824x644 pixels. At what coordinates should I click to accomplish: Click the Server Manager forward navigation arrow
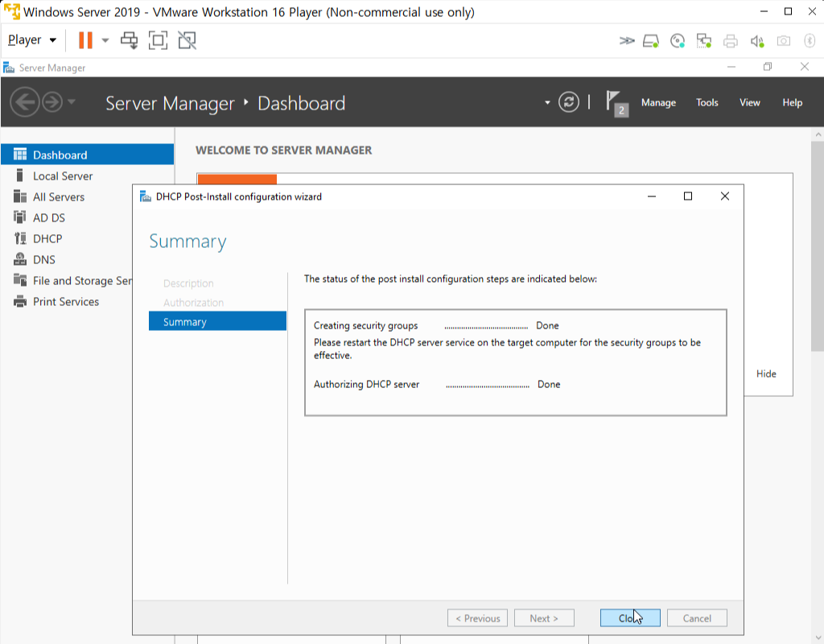(x=52, y=102)
